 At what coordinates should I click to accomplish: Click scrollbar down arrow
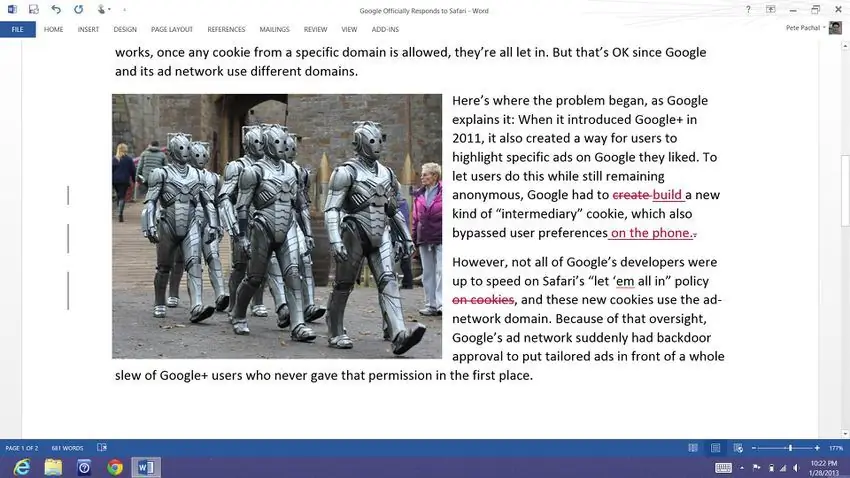point(845,434)
